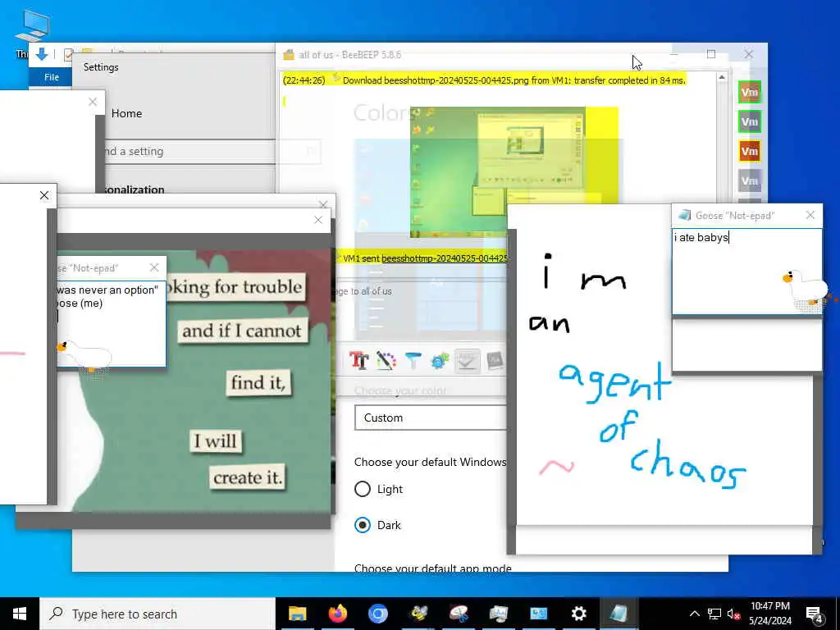Click the gray image icon in BeeBEEP toolbar
840x630 pixels.
[495, 361]
